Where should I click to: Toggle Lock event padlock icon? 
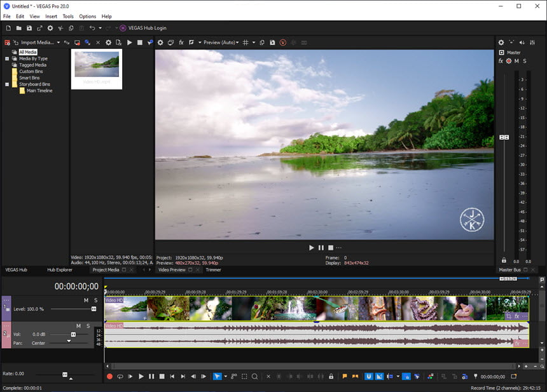331,377
